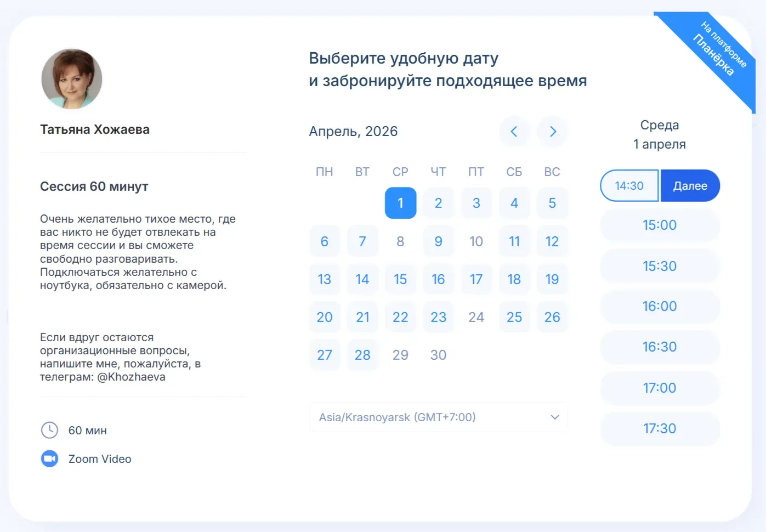Choose April 20 in the calendar
Screen dimensions: 766x532
tap(325, 317)
